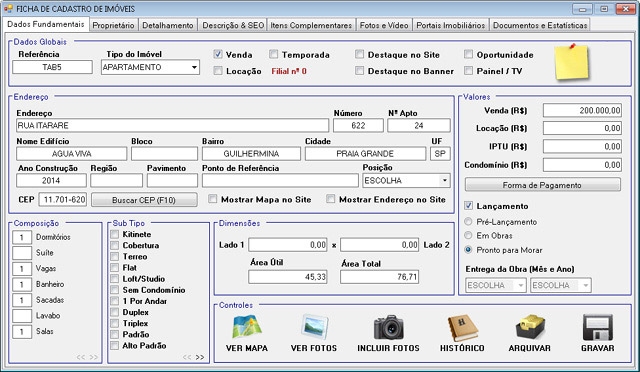The image size is (640, 372).
Task: Tick the Alto Padrão checkbox
Action: (115, 345)
